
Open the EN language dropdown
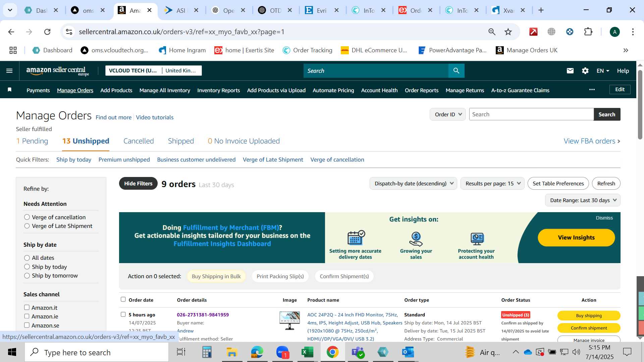click(603, 71)
